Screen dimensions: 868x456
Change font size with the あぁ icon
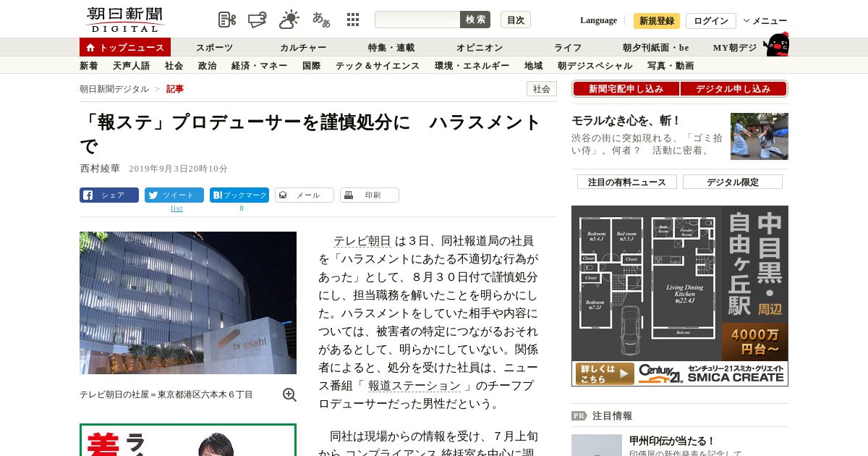[321, 20]
